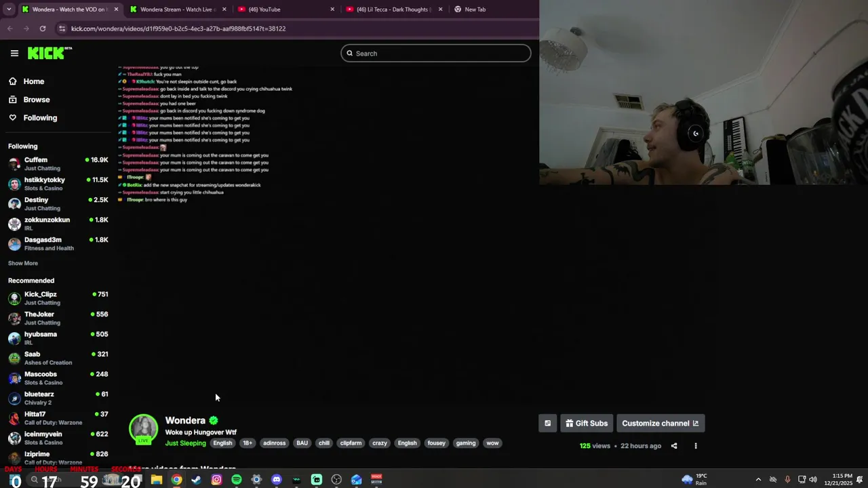The image size is (868, 488).
Task: Select the wow tag
Action: pyautogui.click(x=492, y=443)
